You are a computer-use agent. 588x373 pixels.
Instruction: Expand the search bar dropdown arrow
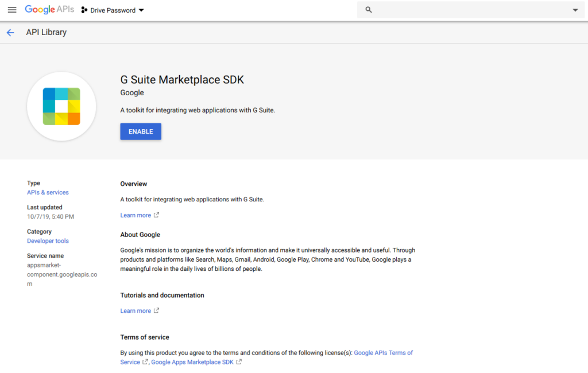tap(575, 10)
